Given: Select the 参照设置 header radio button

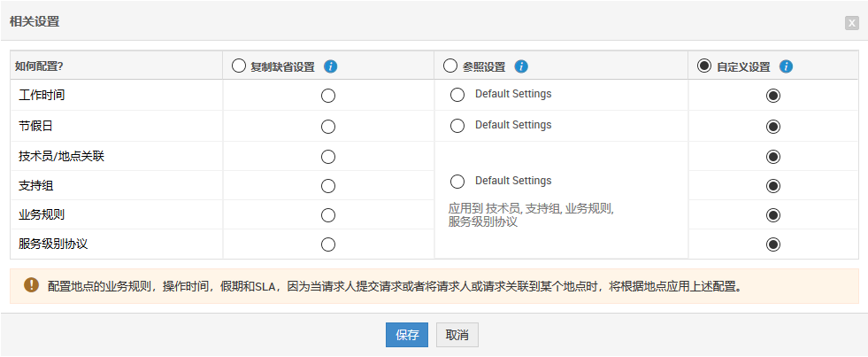Looking at the screenshot, I should 450,66.
